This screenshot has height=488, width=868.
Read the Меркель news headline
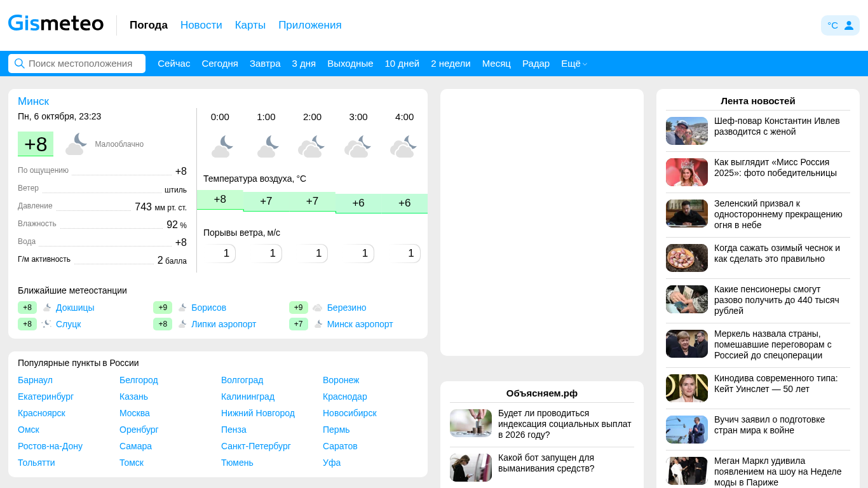click(773, 344)
